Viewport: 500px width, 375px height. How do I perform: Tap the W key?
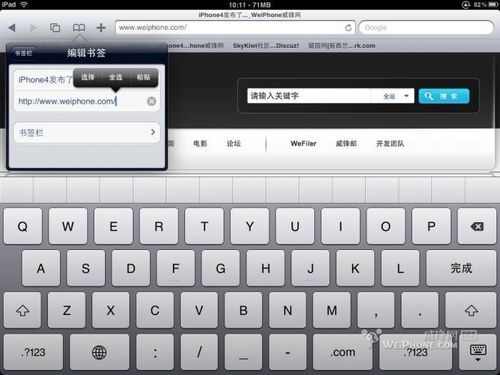click(68, 226)
